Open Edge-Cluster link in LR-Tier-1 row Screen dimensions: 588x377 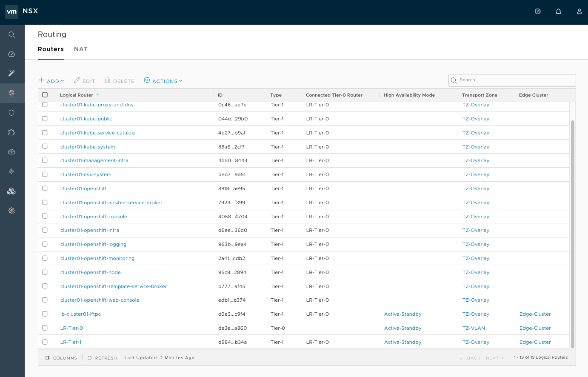[535, 342]
